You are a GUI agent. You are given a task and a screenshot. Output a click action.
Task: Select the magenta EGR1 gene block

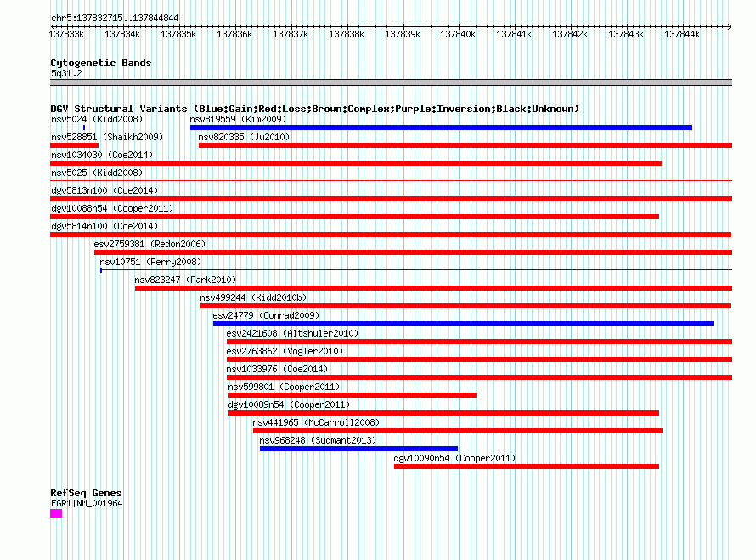pyautogui.click(x=56, y=513)
